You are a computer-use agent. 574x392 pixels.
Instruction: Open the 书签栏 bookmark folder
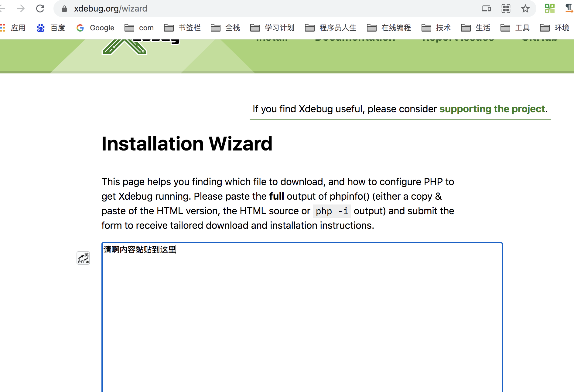tap(183, 28)
